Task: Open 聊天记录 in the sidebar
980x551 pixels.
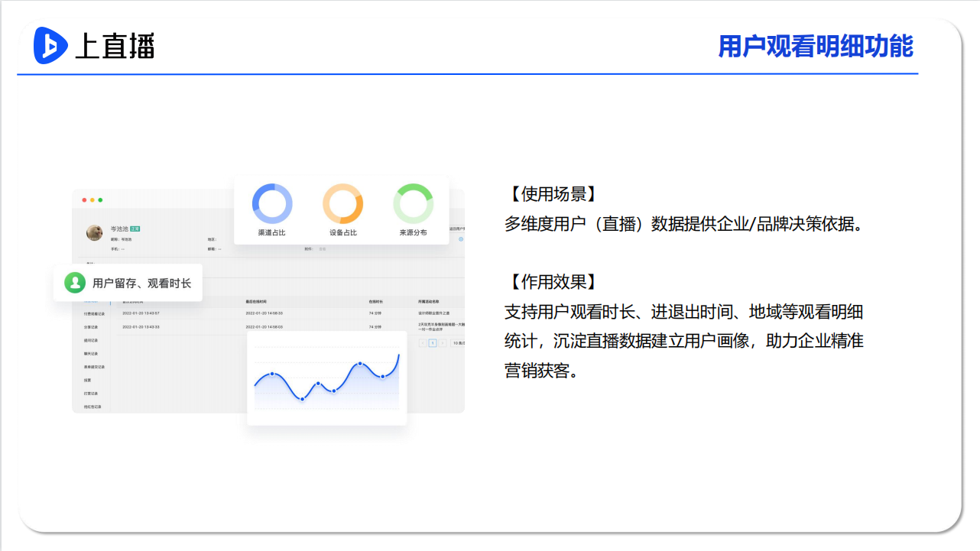Action: [91, 354]
